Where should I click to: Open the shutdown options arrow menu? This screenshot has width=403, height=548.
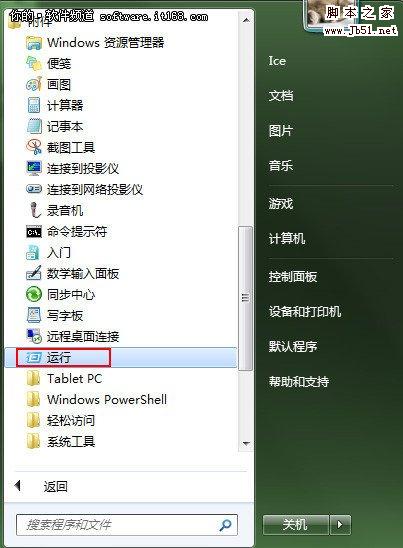[x=339, y=524]
